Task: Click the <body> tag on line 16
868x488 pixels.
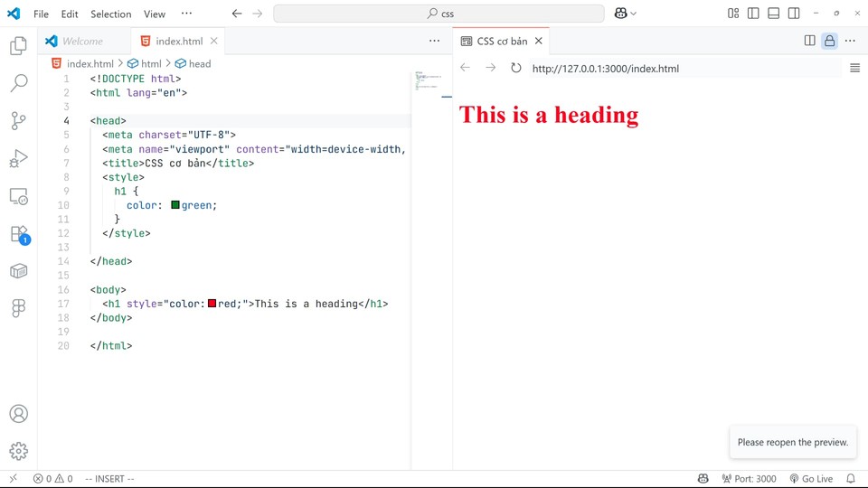Action: coord(108,289)
